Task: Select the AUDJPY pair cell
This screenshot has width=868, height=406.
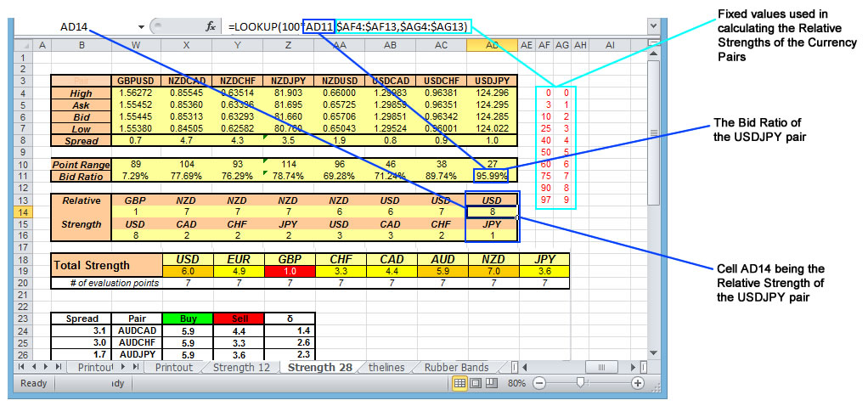Action: [136, 354]
